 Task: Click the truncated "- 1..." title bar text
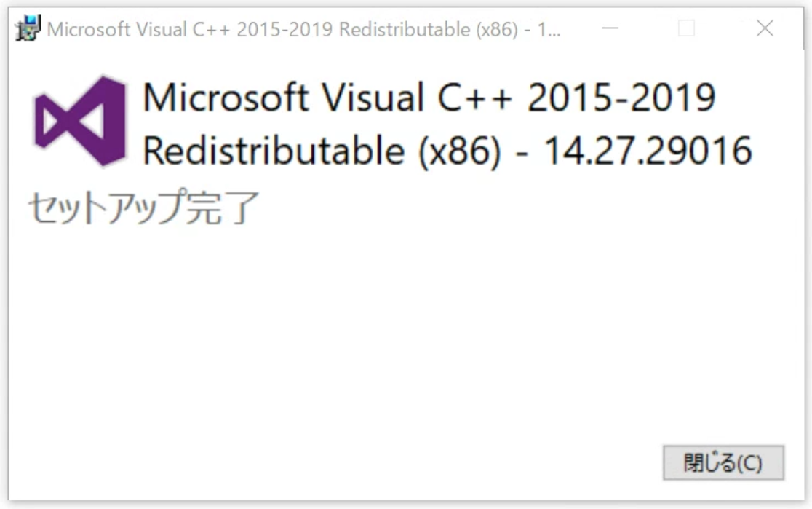[x=544, y=31]
